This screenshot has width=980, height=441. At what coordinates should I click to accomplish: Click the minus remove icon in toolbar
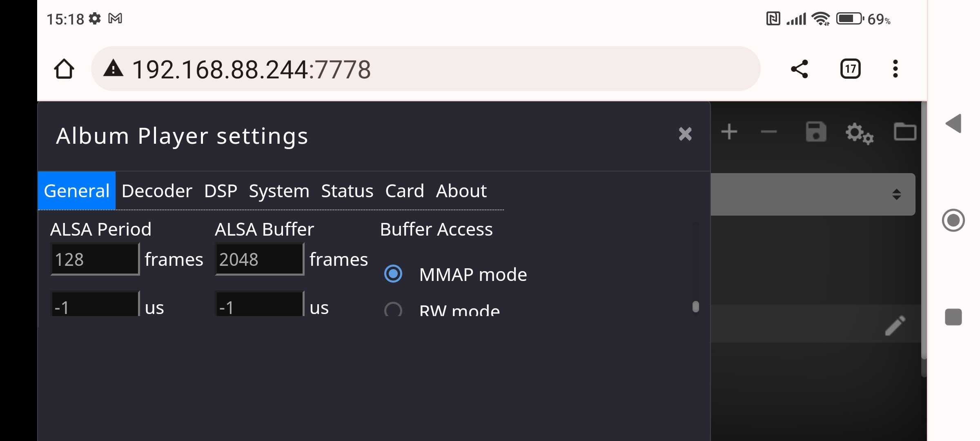[x=769, y=132]
